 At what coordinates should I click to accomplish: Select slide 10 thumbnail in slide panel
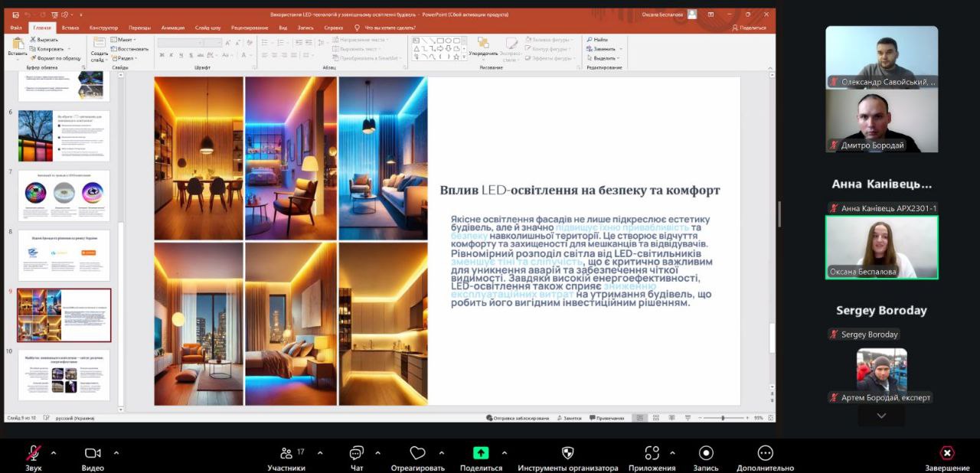click(x=64, y=375)
